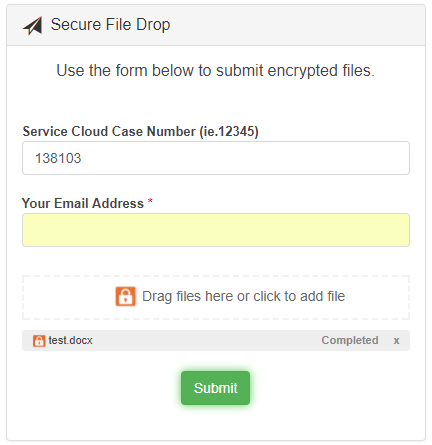Screen dimensions: 432x445
Task: Click the paper plane icon in header
Action: (33, 26)
